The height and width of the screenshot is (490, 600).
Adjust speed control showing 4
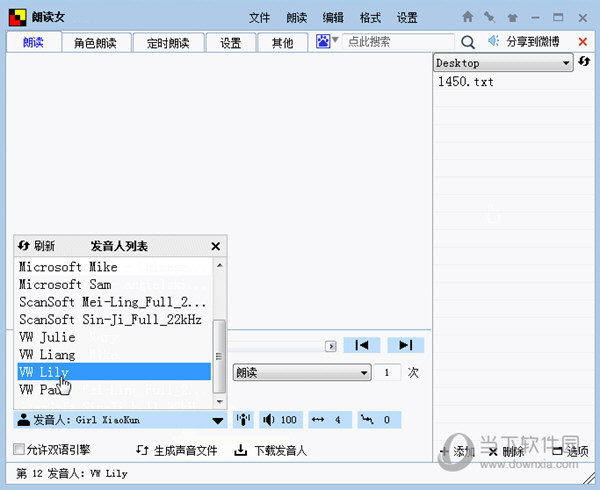pos(330,420)
